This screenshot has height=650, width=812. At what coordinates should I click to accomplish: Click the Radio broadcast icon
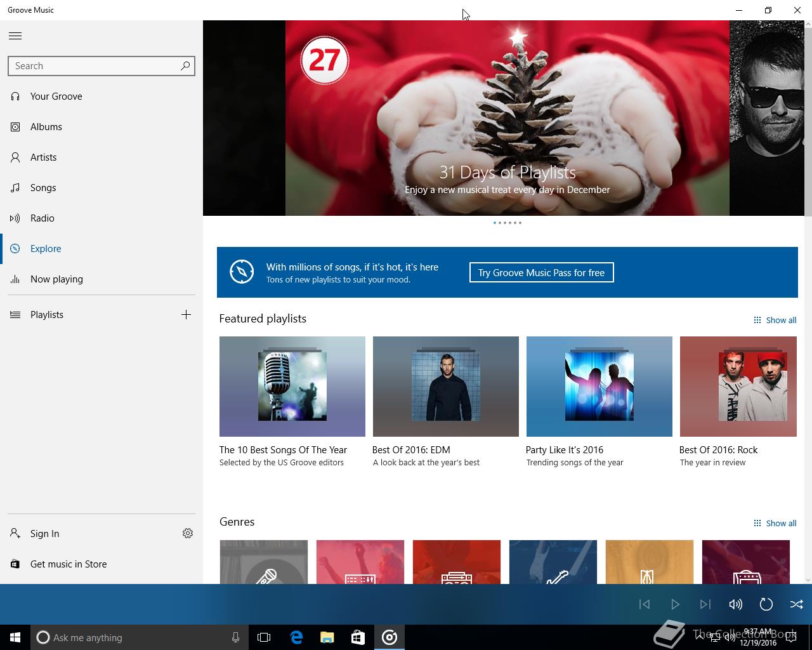(15, 218)
